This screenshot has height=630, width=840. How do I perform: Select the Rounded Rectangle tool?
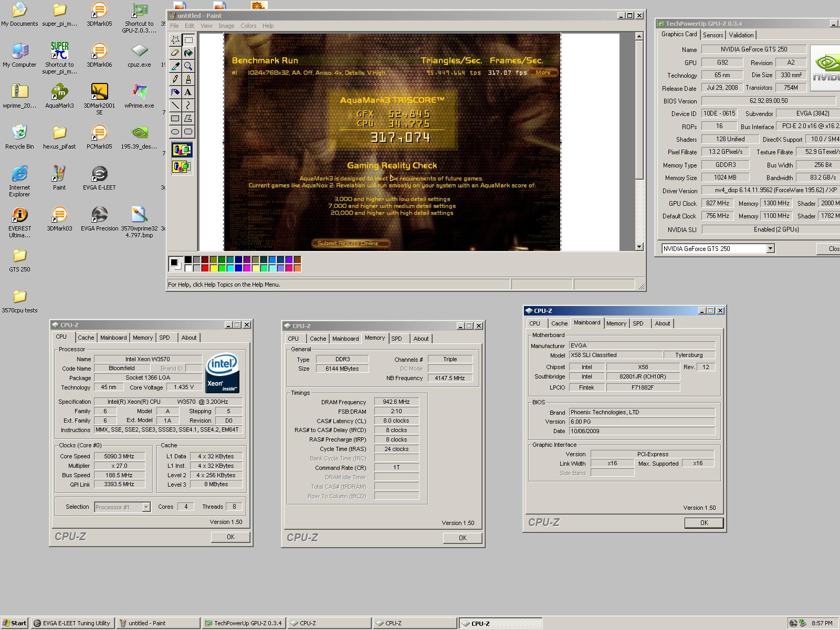tap(188, 132)
